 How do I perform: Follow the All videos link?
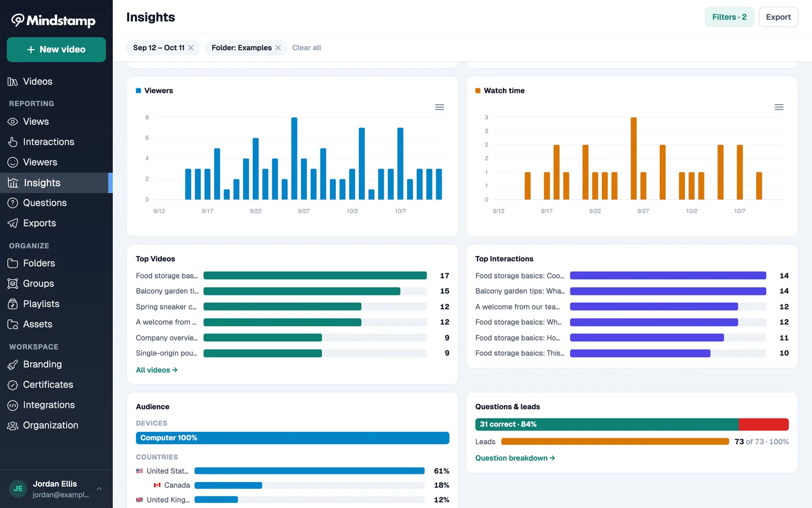click(x=157, y=370)
